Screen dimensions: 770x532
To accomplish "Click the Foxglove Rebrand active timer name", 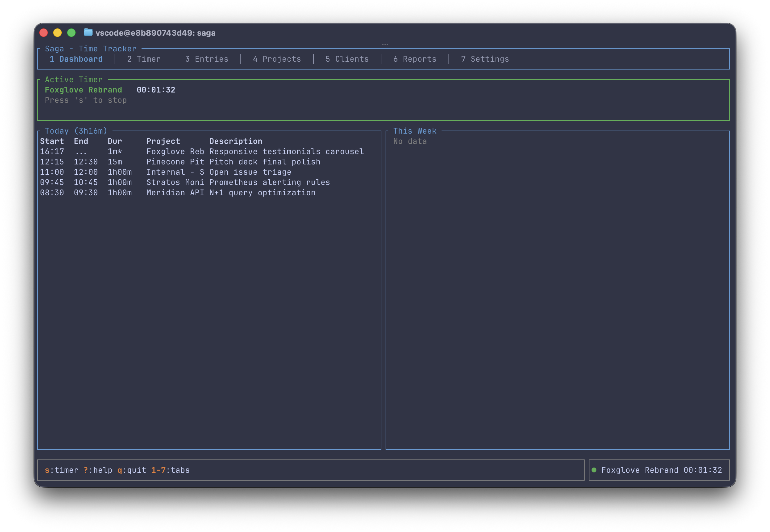I will (x=83, y=90).
